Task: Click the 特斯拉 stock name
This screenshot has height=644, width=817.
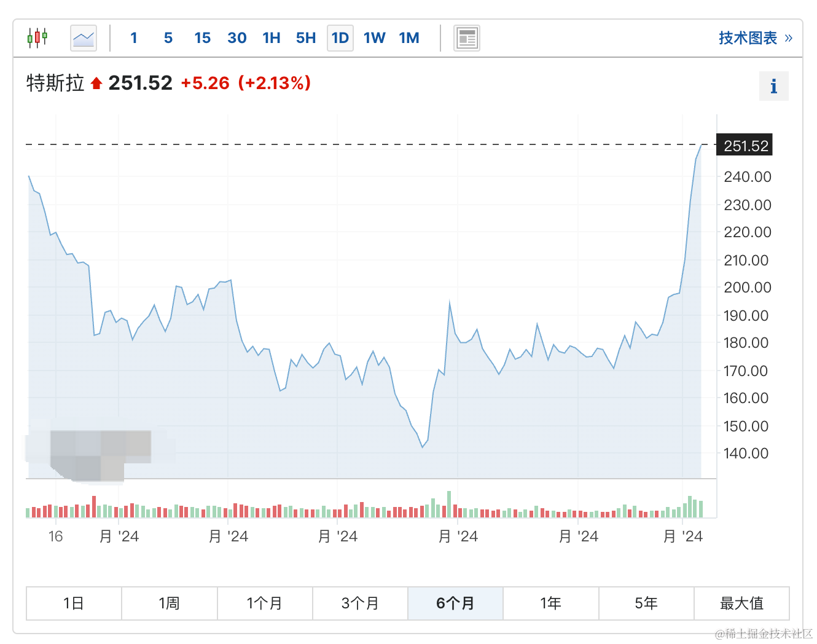Action: pyautogui.click(x=55, y=83)
